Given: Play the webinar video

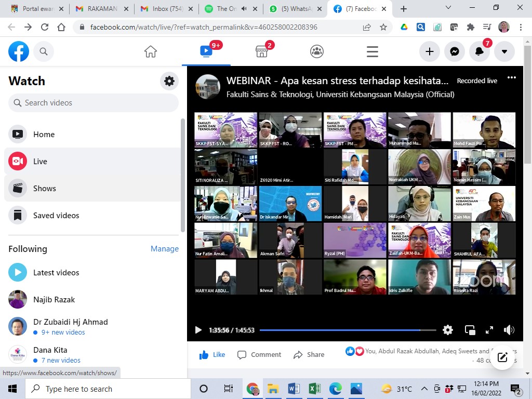Looking at the screenshot, I should point(198,330).
